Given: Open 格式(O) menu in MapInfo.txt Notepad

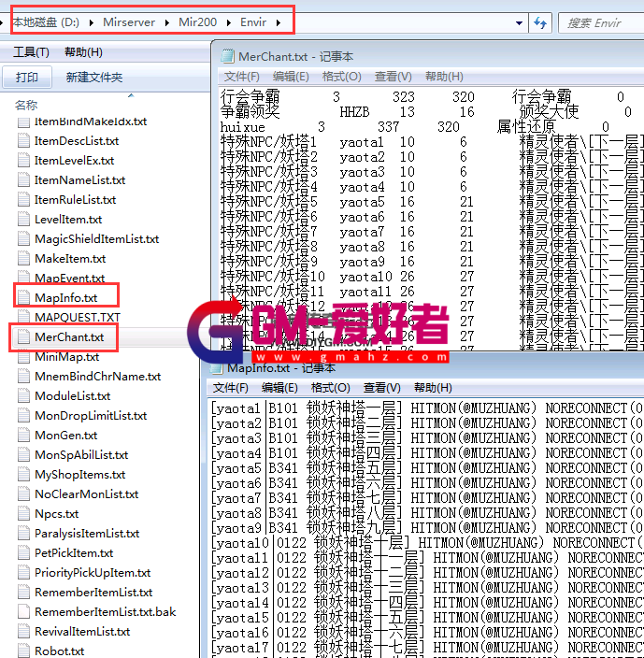Looking at the screenshot, I should 331,388.
